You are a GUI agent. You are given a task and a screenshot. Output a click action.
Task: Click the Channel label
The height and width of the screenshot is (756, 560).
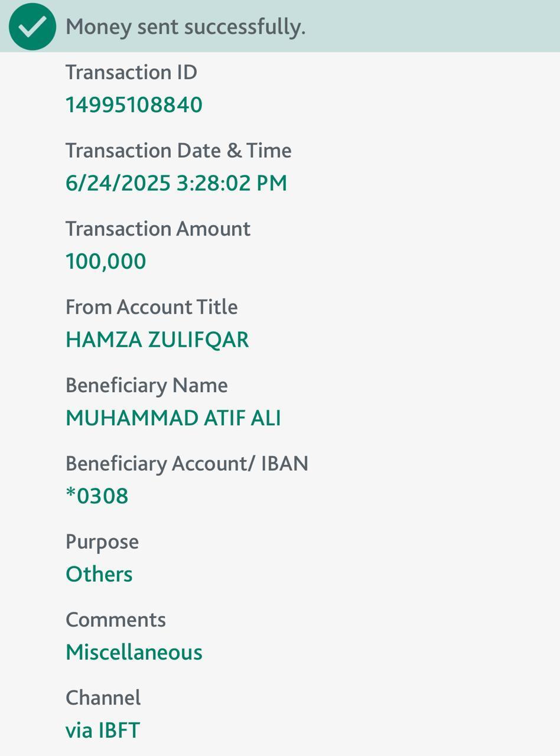[x=103, y=698]
